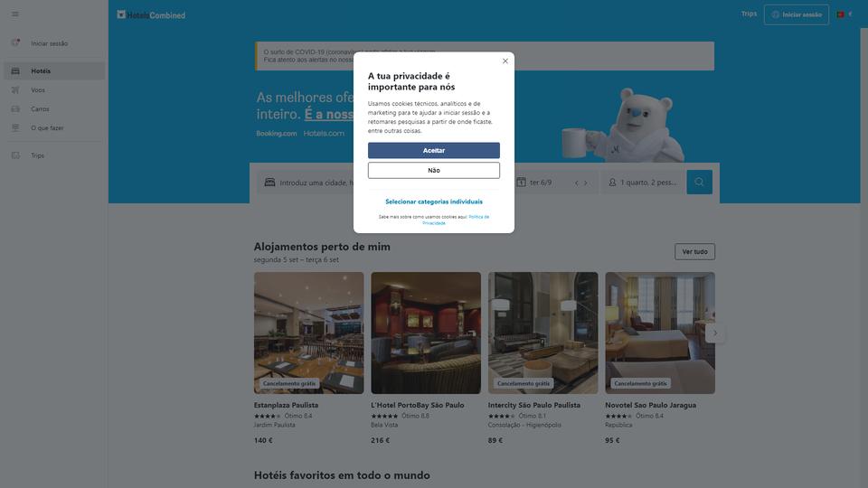
Task: Open the hamburger menu icon
Action: click(15, 14)
